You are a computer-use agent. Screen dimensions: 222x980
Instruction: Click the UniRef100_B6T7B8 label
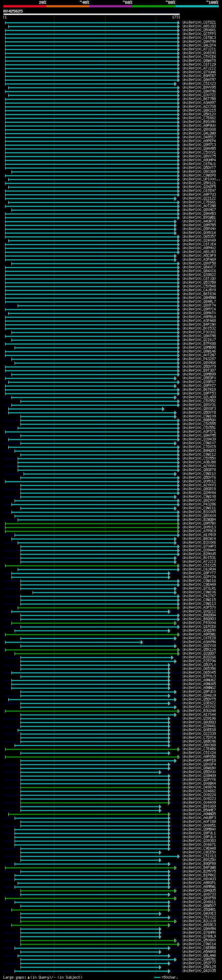click(199, 99)
